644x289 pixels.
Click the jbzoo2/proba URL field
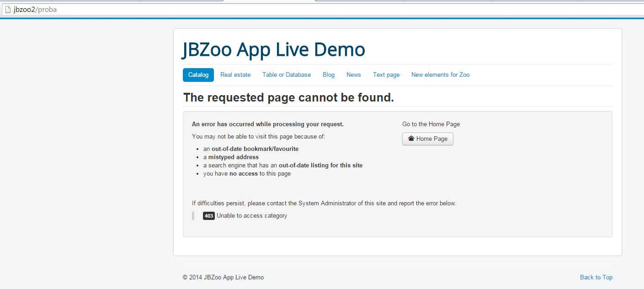[35, 10]
